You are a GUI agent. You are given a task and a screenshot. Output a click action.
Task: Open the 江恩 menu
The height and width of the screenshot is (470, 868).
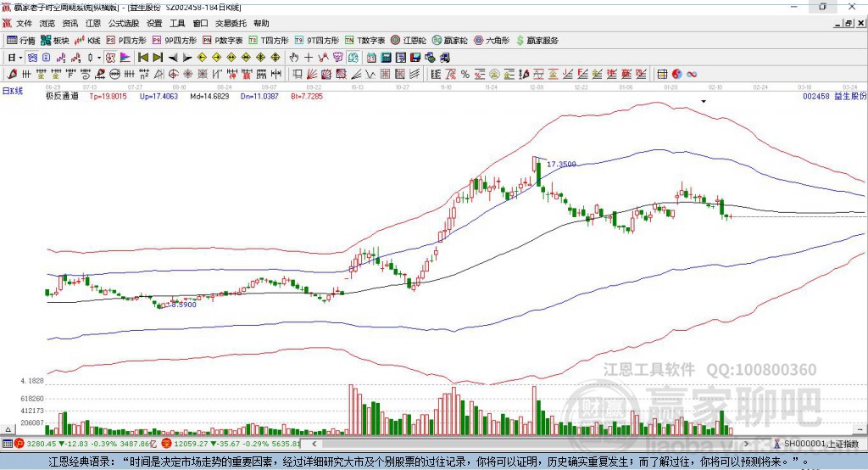point(93,23)
